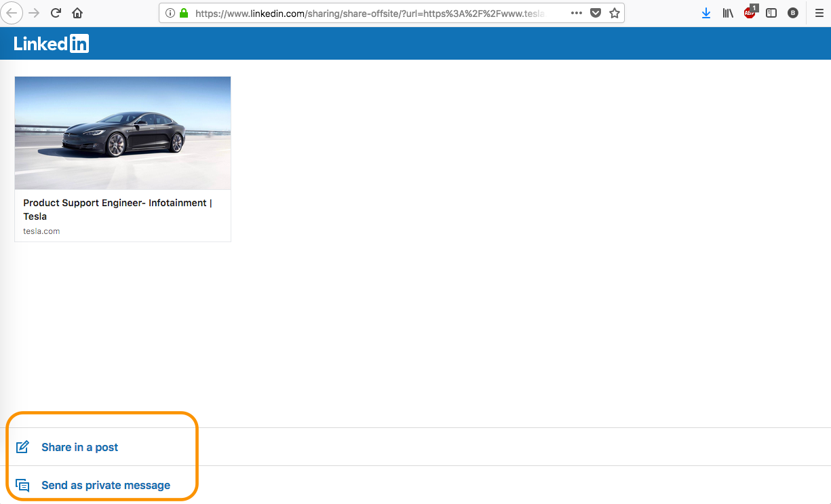This screenshot has height=504, width=831.
Task: Click the Share in a post pencil icon
Action: [x=22, y=447]
